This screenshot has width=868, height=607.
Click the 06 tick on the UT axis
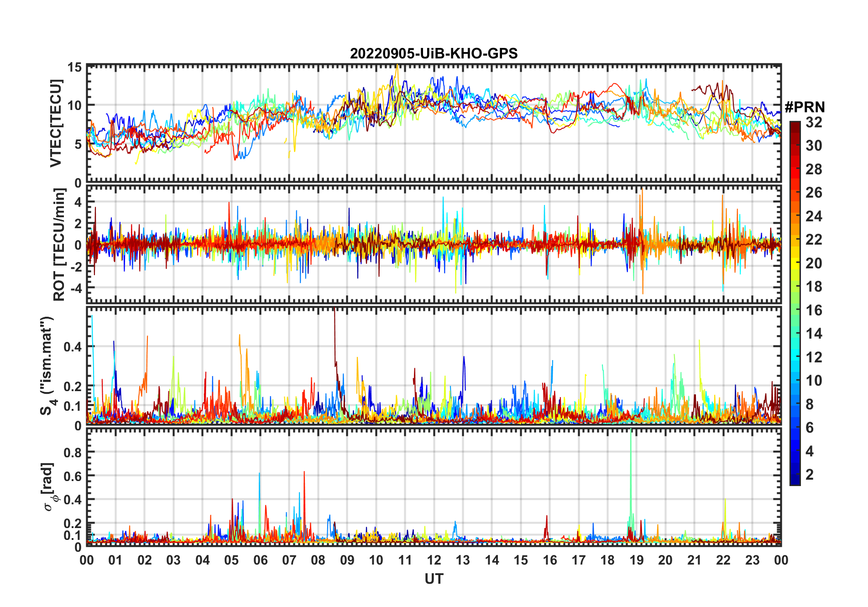pyautogui.click(x=260, y=560)
